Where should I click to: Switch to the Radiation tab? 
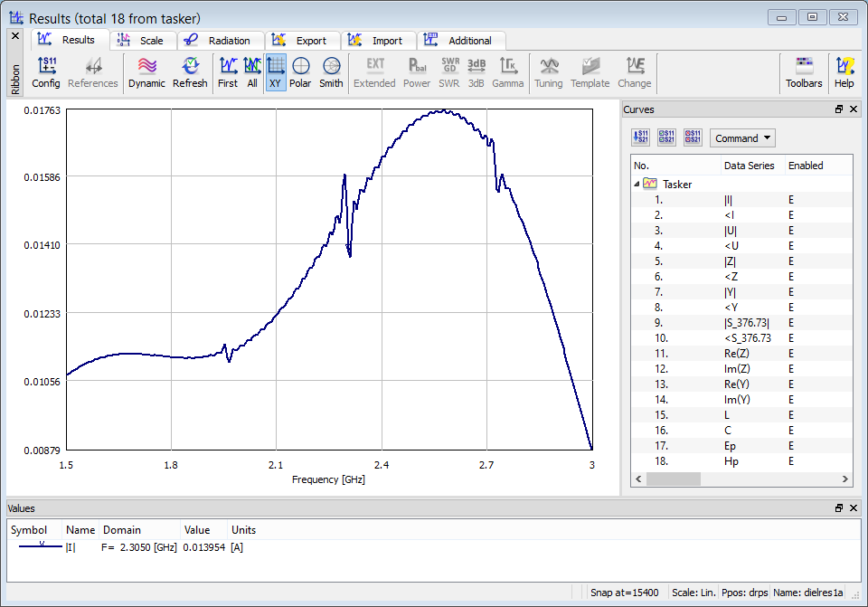[x=221, y=41]
